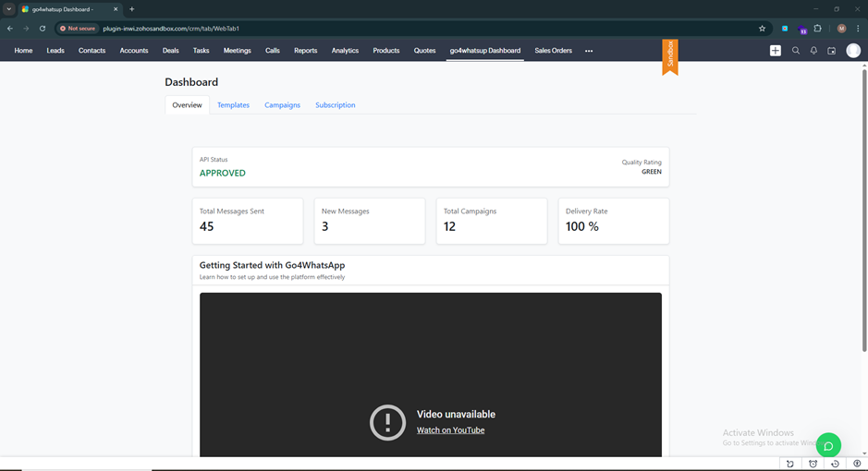Open the Subscription tab
868x471 pixels.
coord(335,105)
